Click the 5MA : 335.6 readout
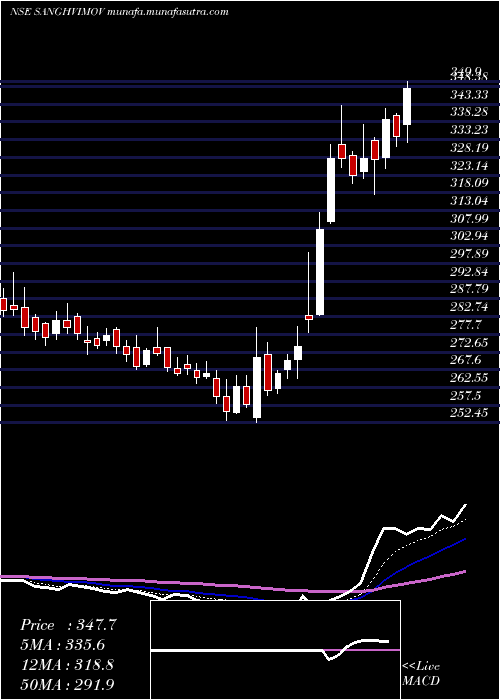Viewport: 500px width, 700px height. (x=62, y=645)
